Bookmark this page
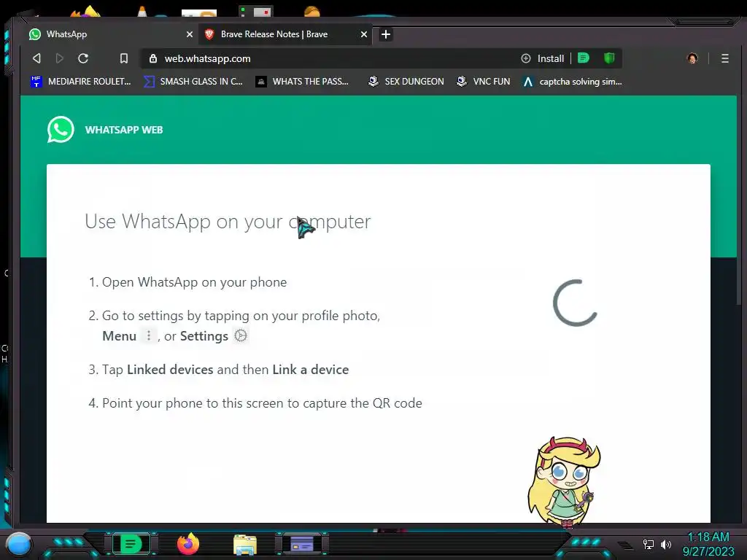Screen dimensions: 747x560 124,58
